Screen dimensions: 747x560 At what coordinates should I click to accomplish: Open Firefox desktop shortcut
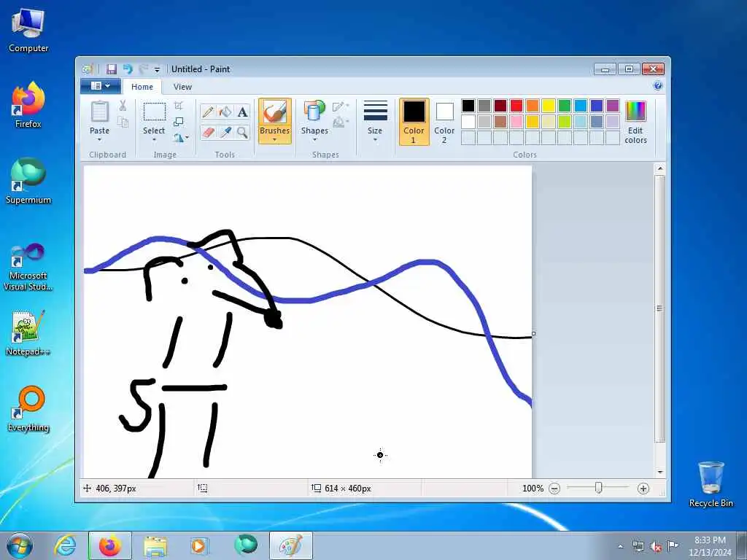tap(28, 104)
